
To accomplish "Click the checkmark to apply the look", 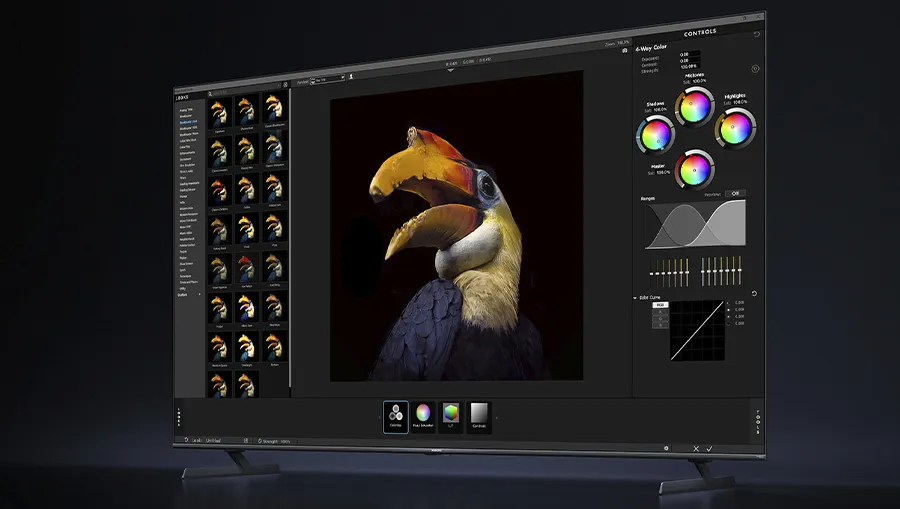I will click(709, 449).
